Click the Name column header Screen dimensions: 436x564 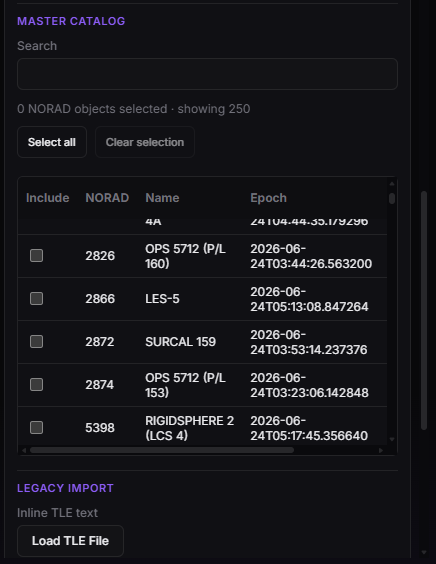point(162,198)
